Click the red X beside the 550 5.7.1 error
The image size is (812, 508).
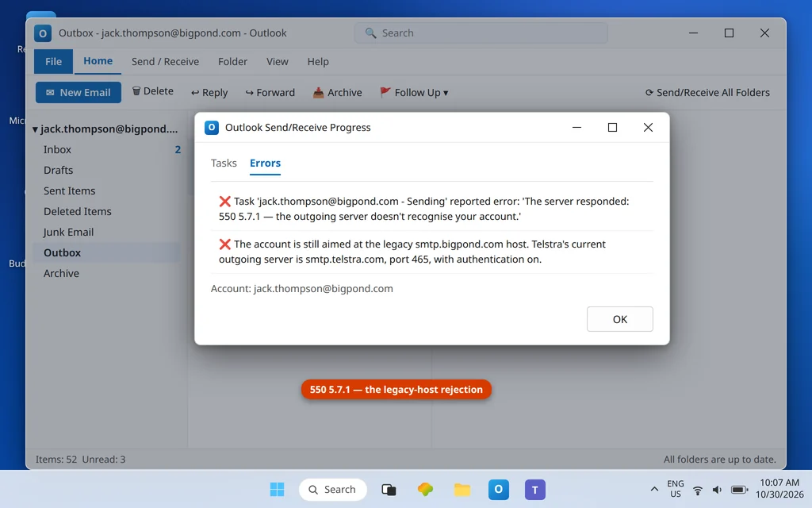pyautogui.click(x=224, y=202)
